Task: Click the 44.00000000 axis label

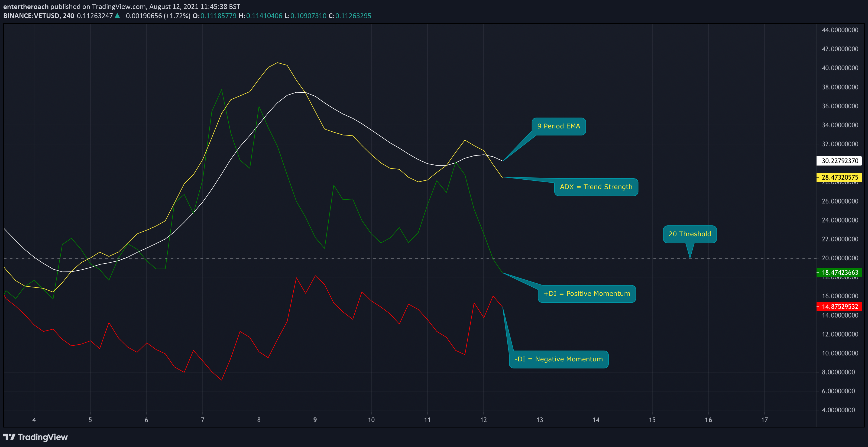Action: [840, 30]
